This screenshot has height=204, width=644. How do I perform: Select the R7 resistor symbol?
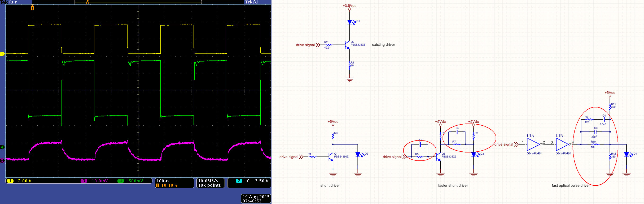pos(457,144)
